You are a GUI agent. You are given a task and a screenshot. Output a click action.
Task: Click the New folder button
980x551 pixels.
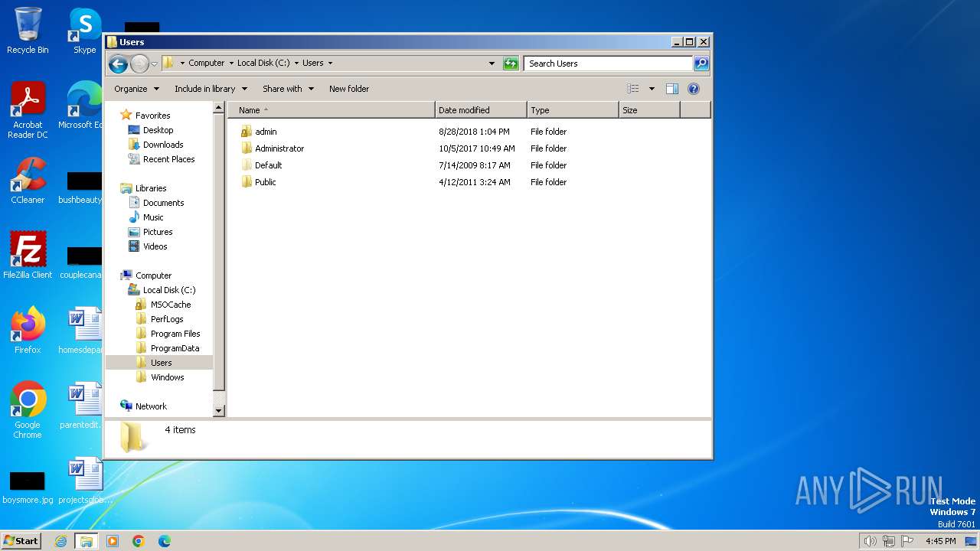[x=349, y=89]
